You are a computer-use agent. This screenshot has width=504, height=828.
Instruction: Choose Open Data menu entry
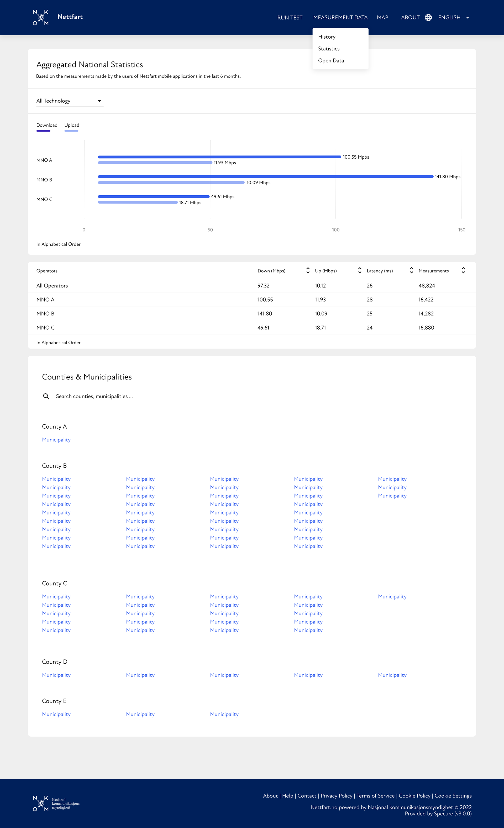[x=331, y=60]
